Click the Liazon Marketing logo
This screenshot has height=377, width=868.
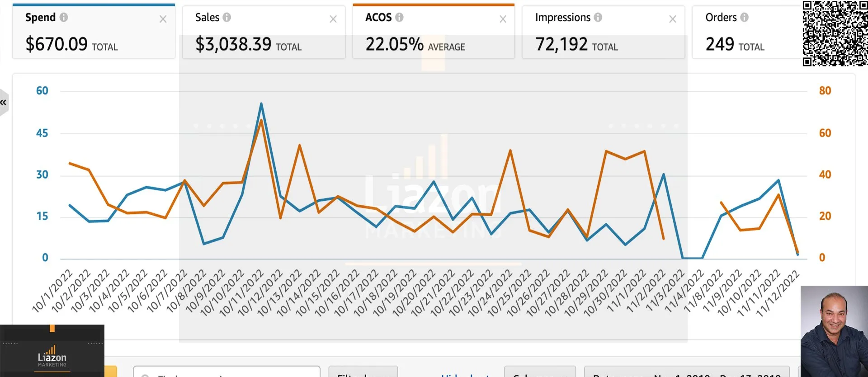[52, 357]
